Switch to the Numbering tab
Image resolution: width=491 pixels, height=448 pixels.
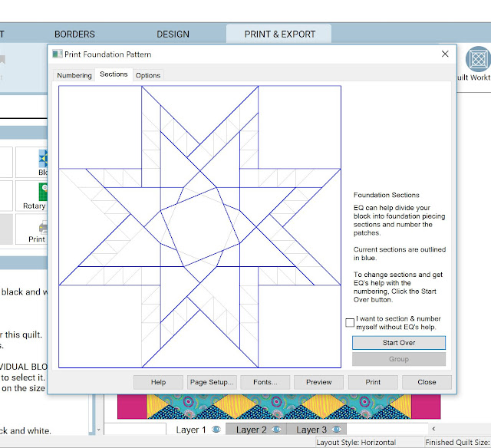74,75
